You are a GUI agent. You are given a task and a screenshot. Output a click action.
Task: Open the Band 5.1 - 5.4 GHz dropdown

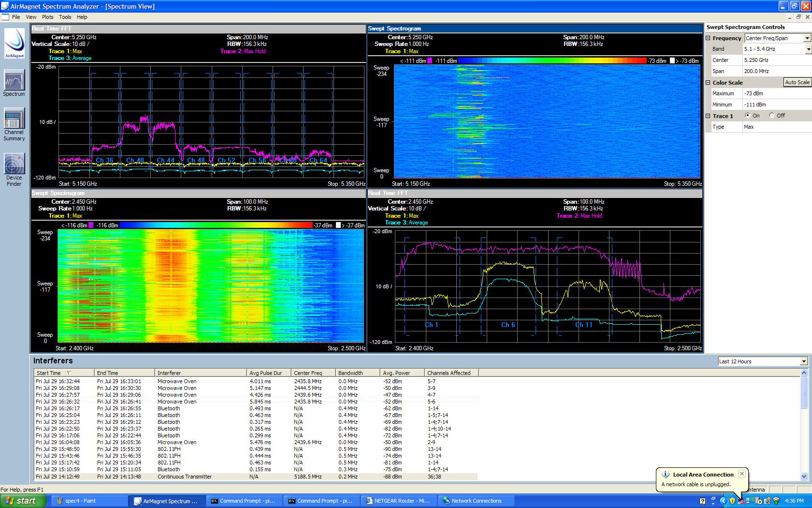tap(808, 49)
